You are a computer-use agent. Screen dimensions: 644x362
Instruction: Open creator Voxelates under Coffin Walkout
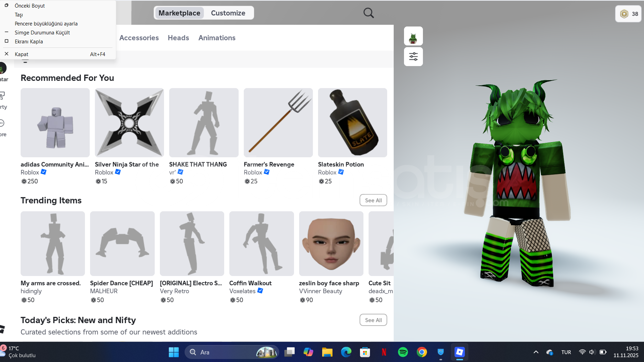242,291
